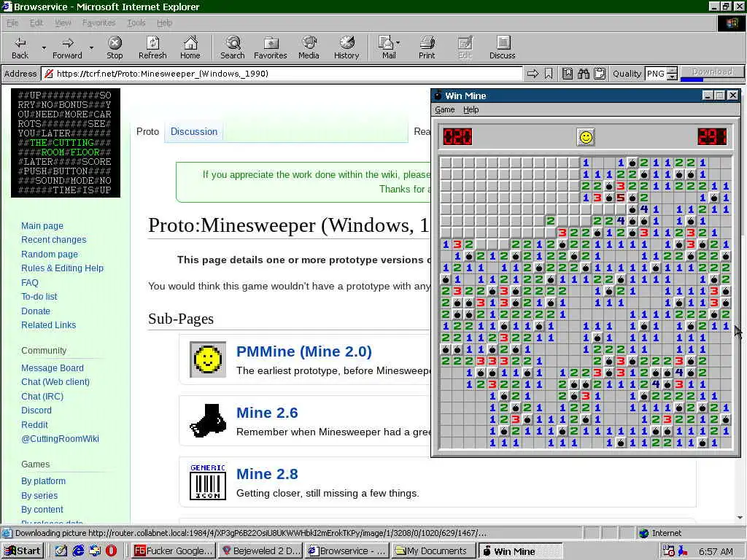This screenshot has height=560, width=747.
Task: Open the Forward button history dropdown arrow
Action: click(x=91, y=48)
